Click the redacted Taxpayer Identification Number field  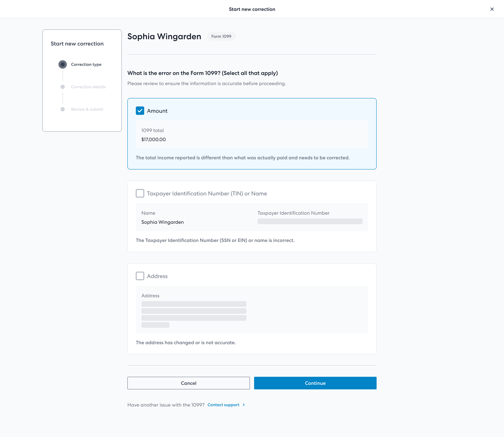coord(310,221)
